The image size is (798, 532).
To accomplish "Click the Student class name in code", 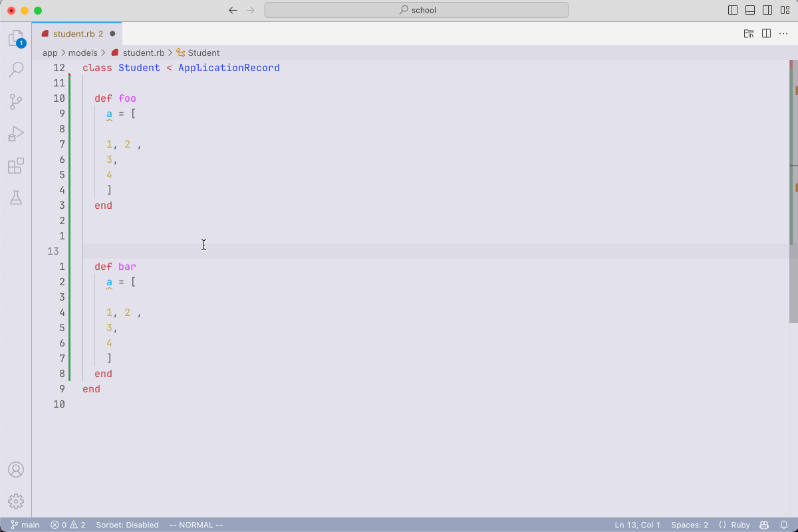I will pyautogui.click(x=139, y=68).
